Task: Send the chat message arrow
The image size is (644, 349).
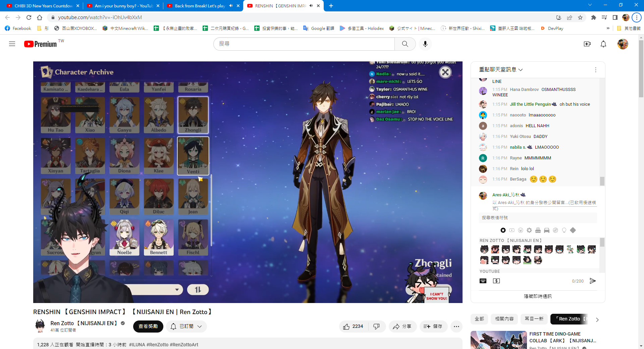Action: (x=593, y=281)
